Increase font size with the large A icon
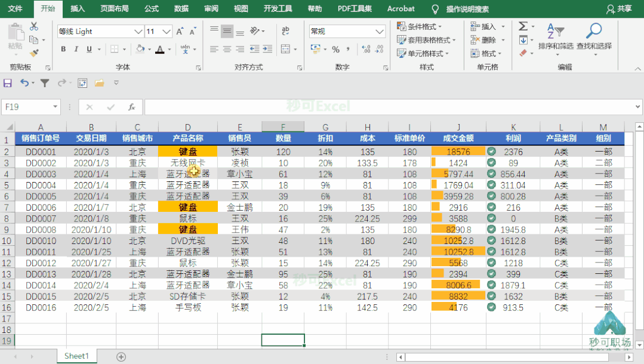Viewport: 644px width, 364px height. [180, 31]
